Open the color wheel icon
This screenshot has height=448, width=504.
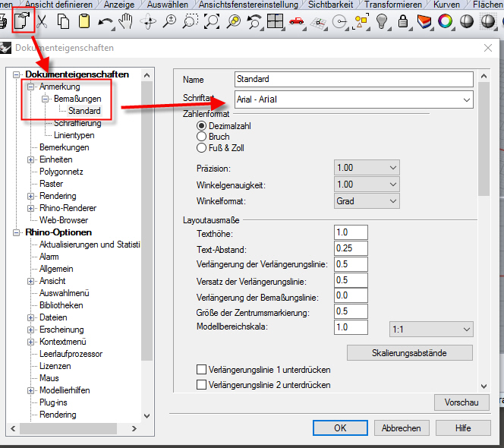pos(446,21)
